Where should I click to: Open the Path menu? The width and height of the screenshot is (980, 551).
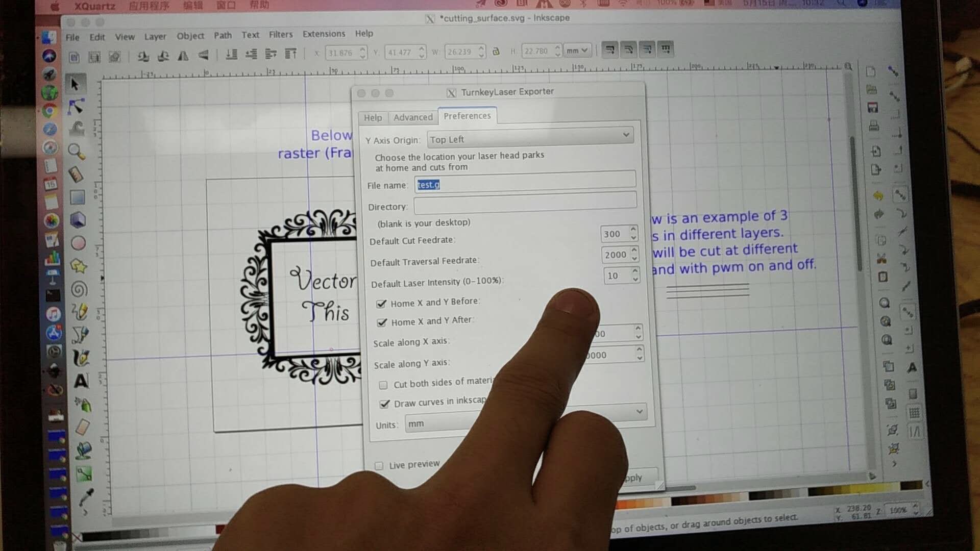click(223, 35)
